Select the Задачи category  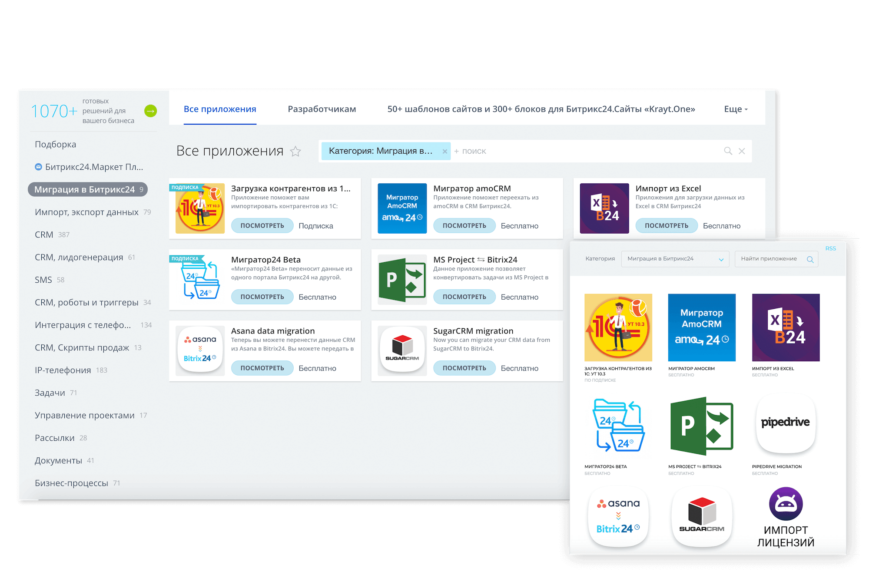pos(56,393)
